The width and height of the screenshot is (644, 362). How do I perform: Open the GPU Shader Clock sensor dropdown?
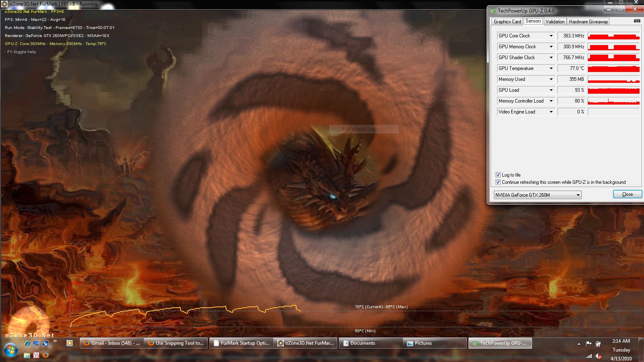(526, 58)
